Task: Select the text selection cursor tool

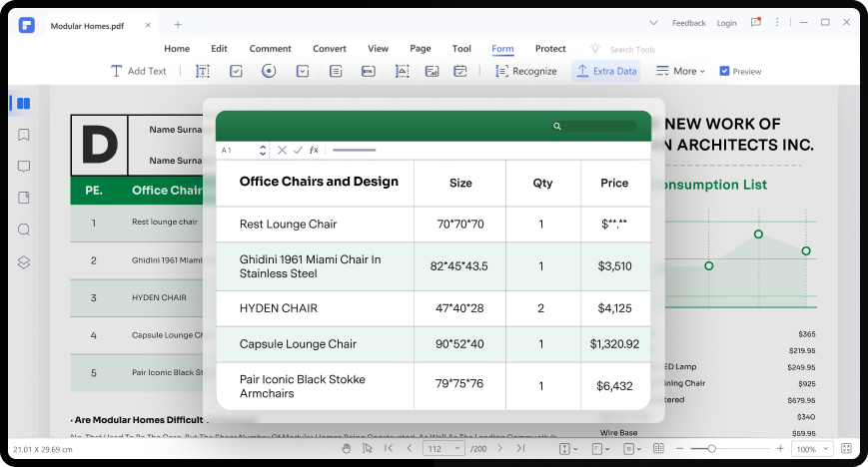Action: pos(367,448)
